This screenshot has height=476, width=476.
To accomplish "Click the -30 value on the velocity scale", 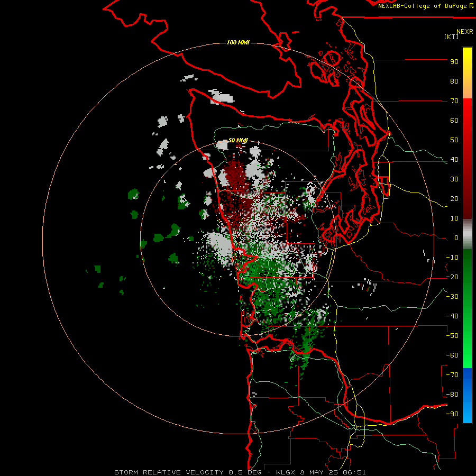I will pos(452,297).
